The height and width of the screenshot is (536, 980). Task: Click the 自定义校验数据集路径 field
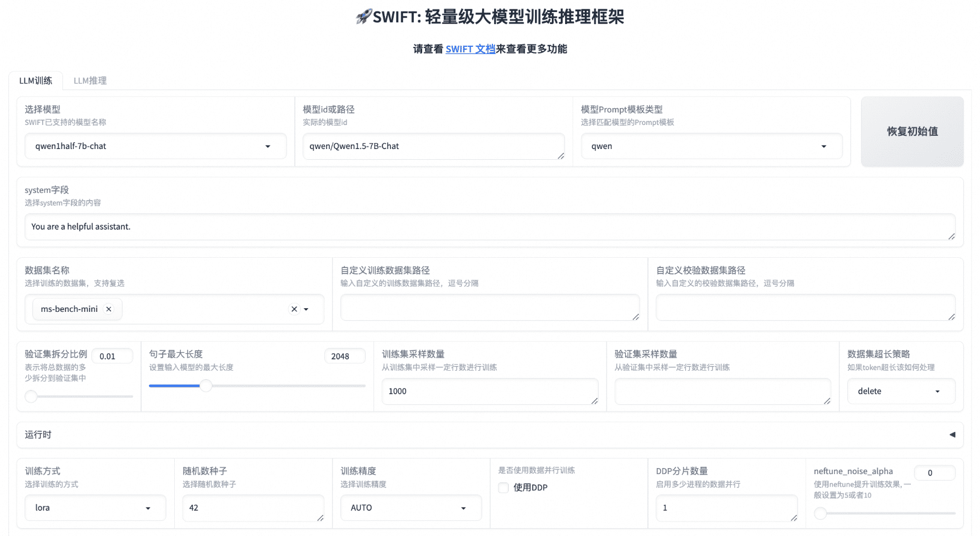(x=805, y=307)
